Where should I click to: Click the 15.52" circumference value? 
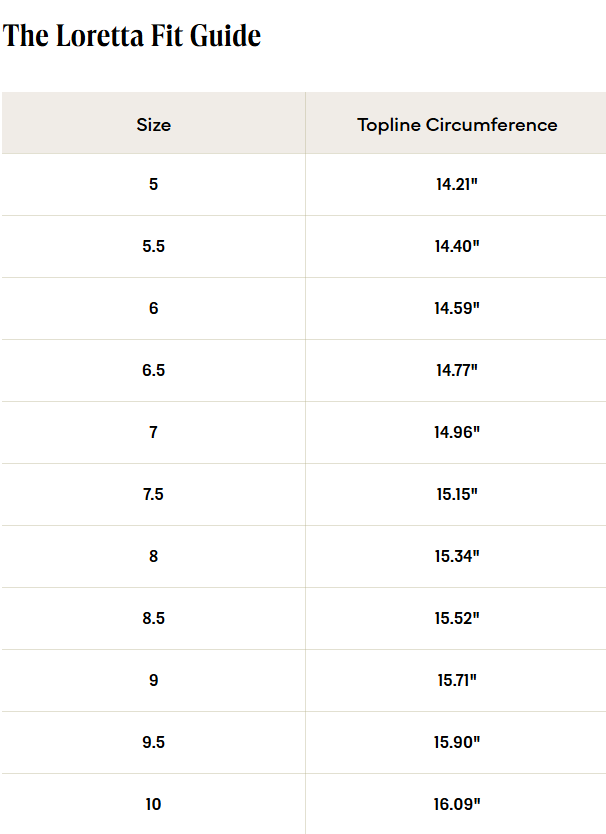(457, 618)
